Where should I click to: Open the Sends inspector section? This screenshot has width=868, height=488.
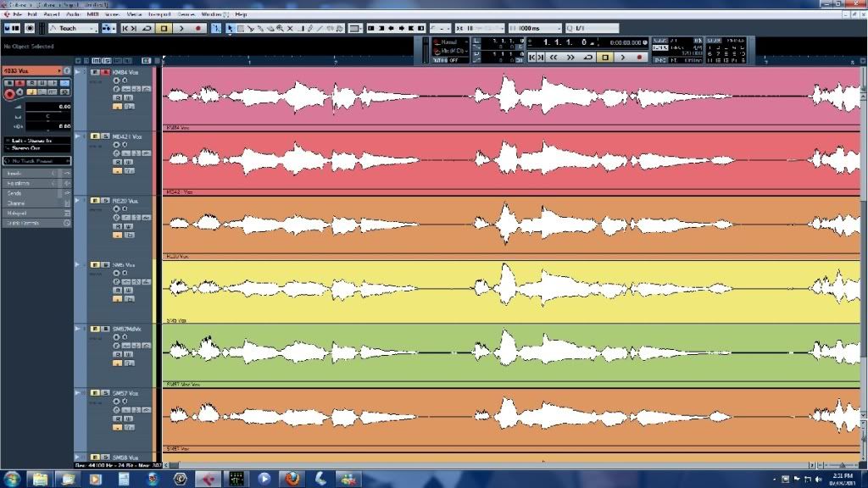pyautogui.click(x=37, y=193)
